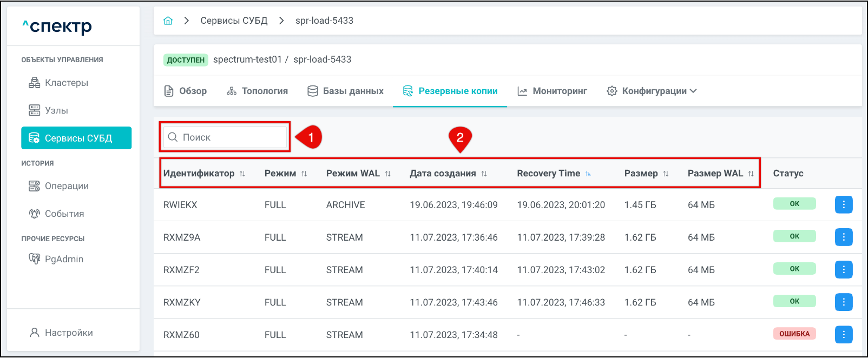
Task: Open actions menu for failed backup RXMZ60
Action: tap(843, 334)
